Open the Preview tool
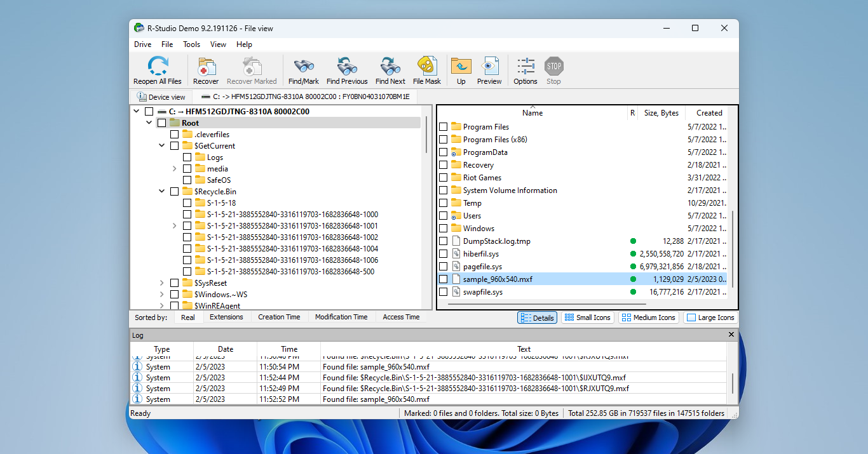 (489, 66)
